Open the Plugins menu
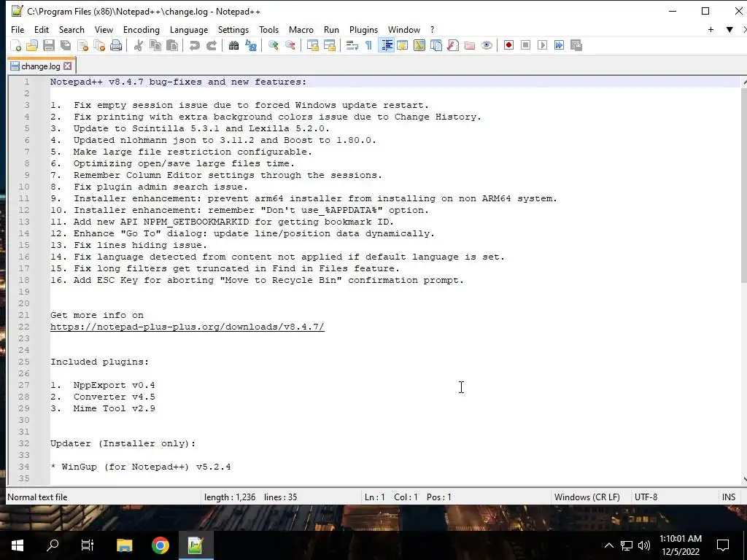 click(363, 29)
